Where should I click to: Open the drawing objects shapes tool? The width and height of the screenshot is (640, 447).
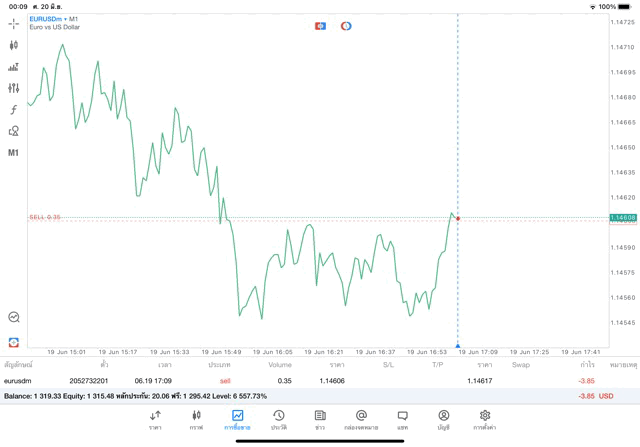pos(14,131)
